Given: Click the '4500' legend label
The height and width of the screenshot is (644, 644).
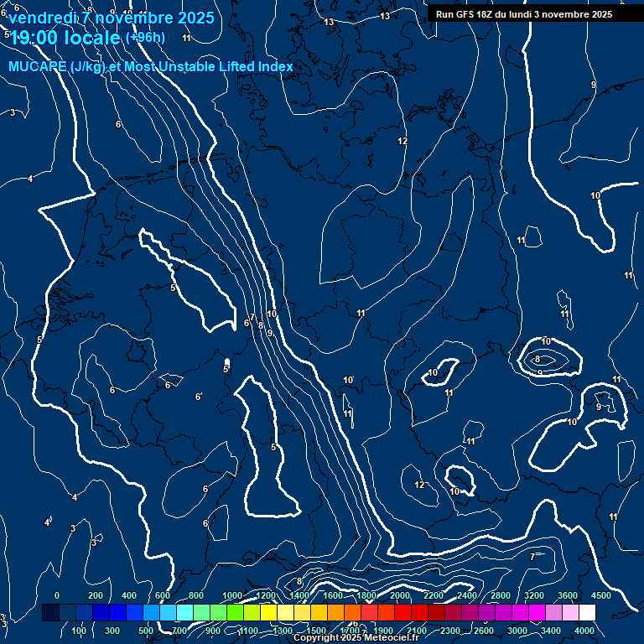Looking at the screenshot, I should point(601,595).
